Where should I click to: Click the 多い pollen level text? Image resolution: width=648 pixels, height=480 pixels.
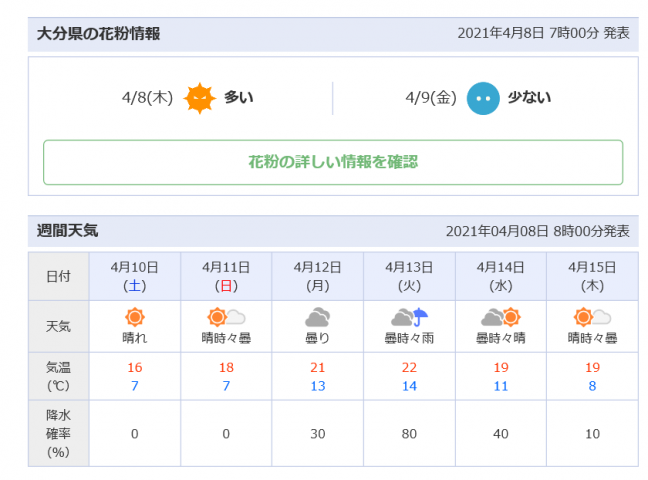[x=239, y=98]
